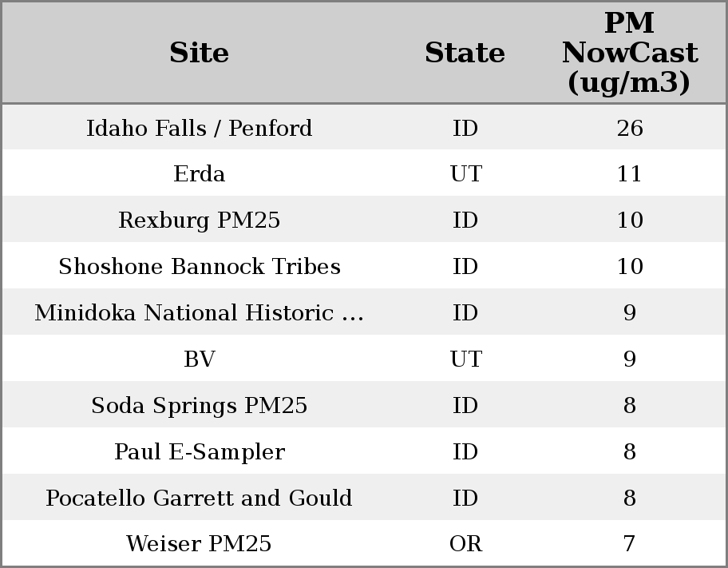This screenshot has height=568, width=728.
Task: Select the Weiser PM25 site row
Action: click(199, 544)
